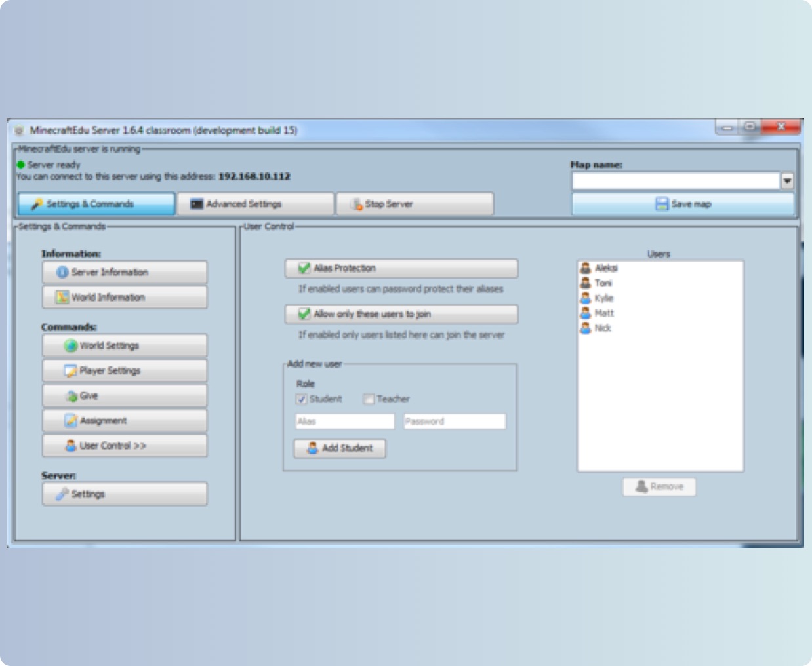Check the Teacher role checkbox
Screen dimensions: 812x666
tap(369, 399)
